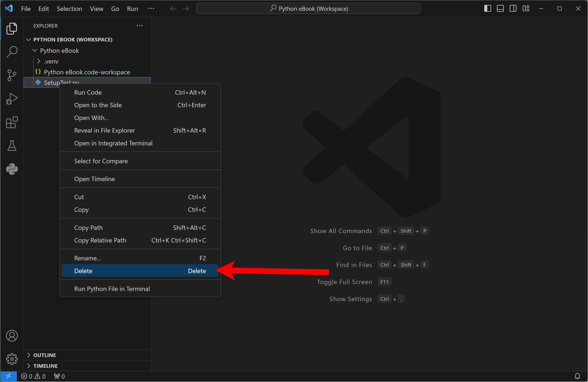This screenshot has width=588, height=382.
Task: Open the Selection menu
Action: [x=69, y=9]
